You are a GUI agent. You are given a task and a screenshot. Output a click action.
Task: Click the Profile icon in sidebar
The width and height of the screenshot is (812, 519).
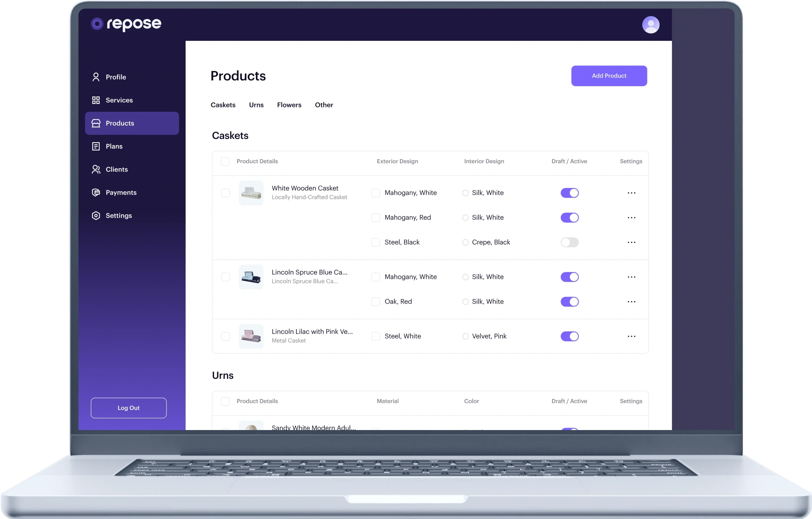click(96, 77)
